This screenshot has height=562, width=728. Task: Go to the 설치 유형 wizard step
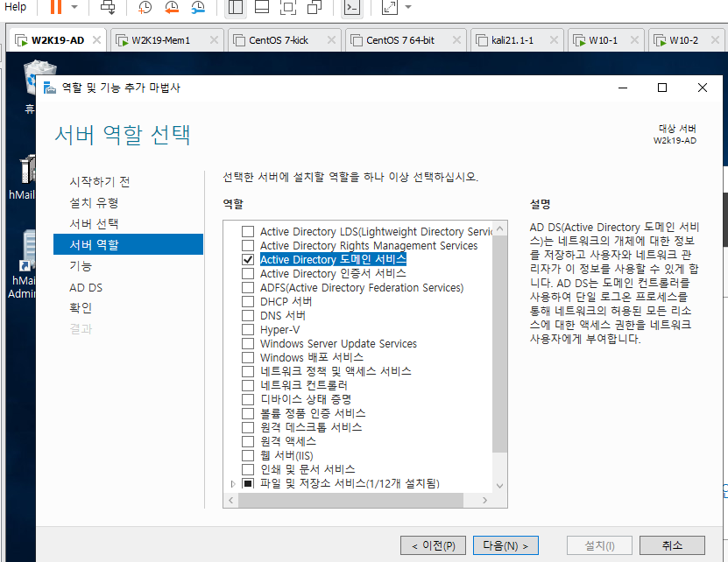(x=94, y=203)
